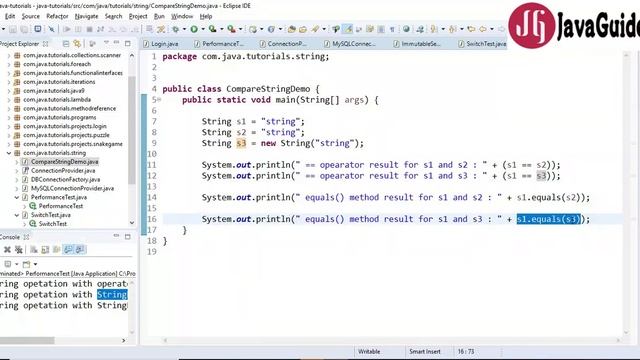The width and height of the screenshot is (640, 360).
Task: Click the Back navigation yellow arrow
Action: tap(482, 29)
